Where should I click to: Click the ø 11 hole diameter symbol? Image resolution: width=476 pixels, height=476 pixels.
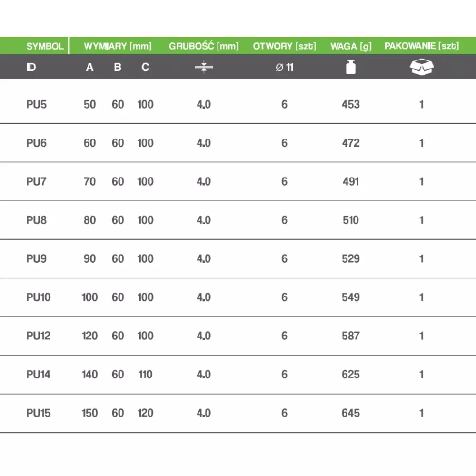coord(285,67)
